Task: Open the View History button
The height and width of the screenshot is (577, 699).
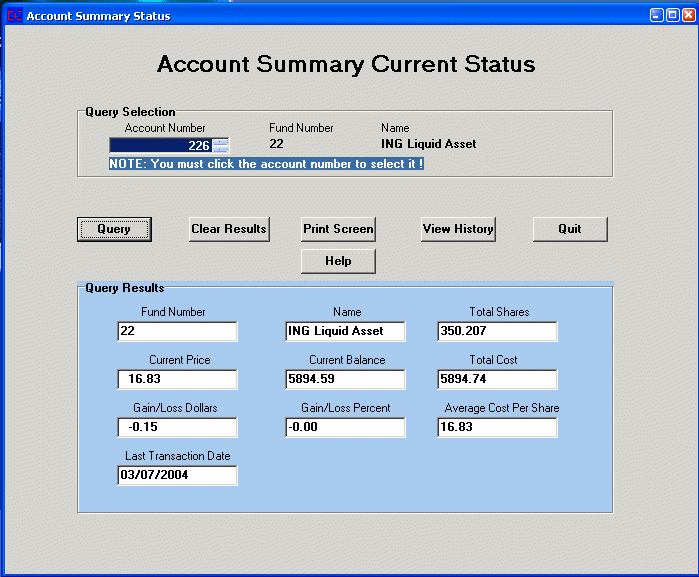Action: (x=458, y=229)
